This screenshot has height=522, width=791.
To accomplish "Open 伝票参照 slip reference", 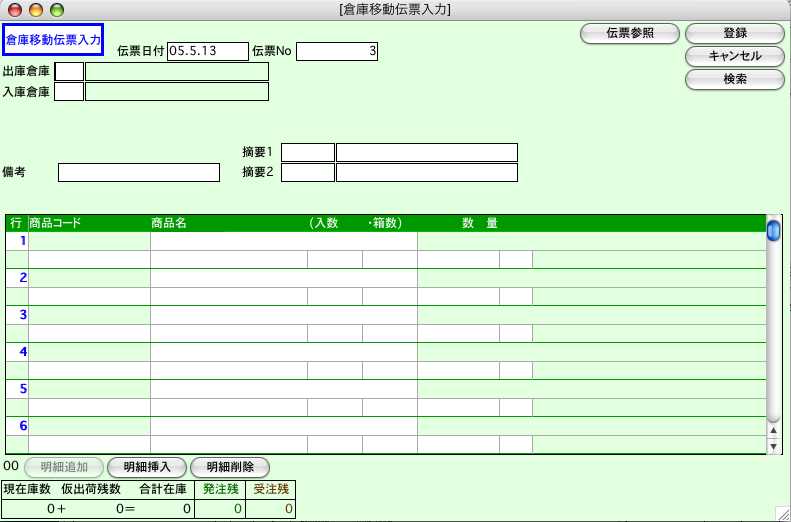I will (630, 33).
